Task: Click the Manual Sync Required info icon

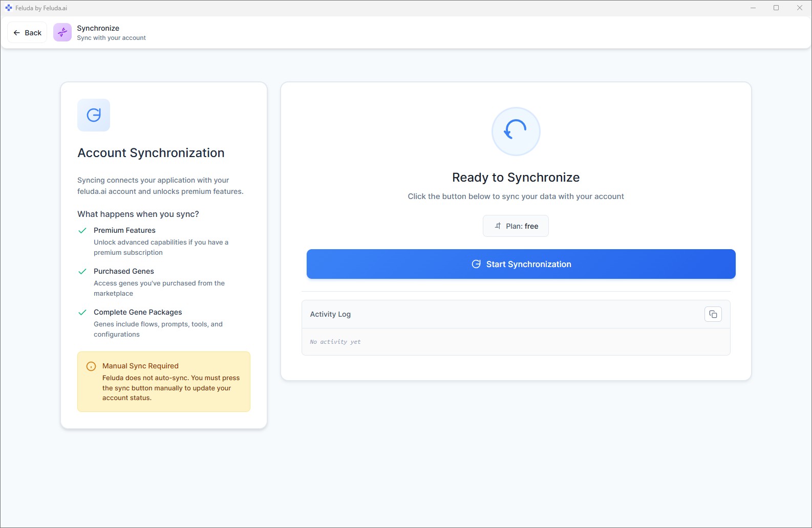Action: click(x=91, y=366)
